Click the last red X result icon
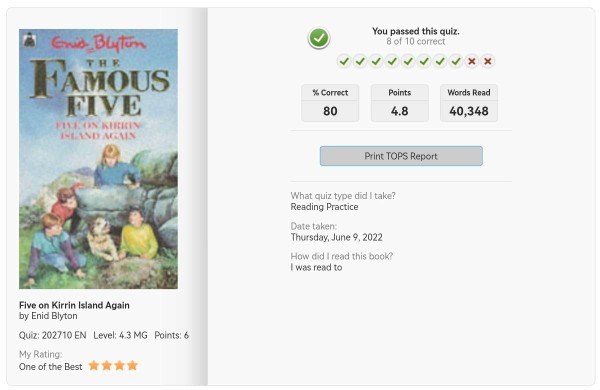 click(488, 61)
